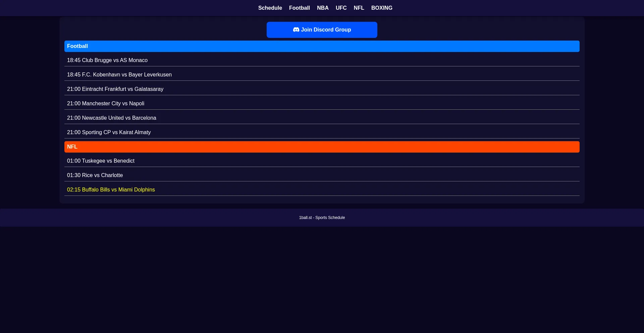Open BOXING from the top navigation
644x333 pixels.
[382, 8]
